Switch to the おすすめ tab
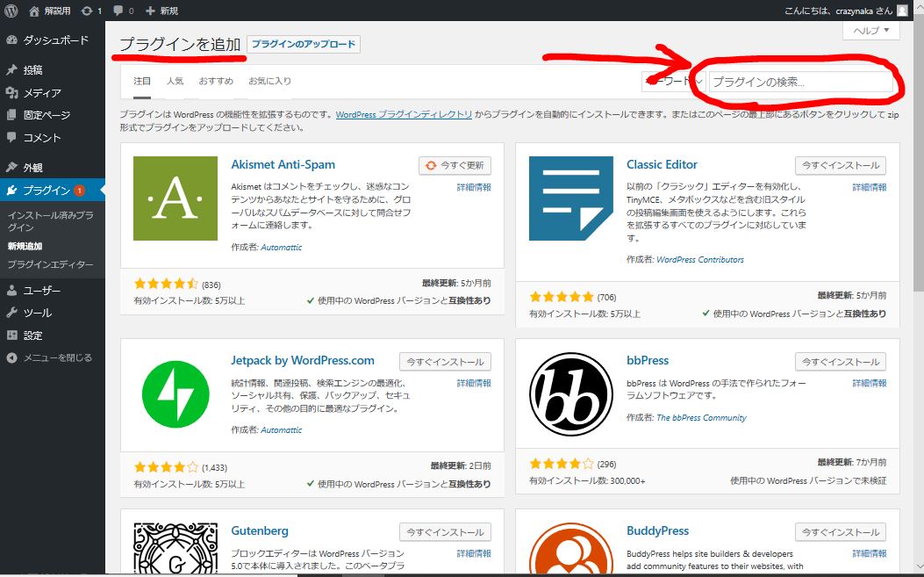924x577 pixels. point(216,82)
